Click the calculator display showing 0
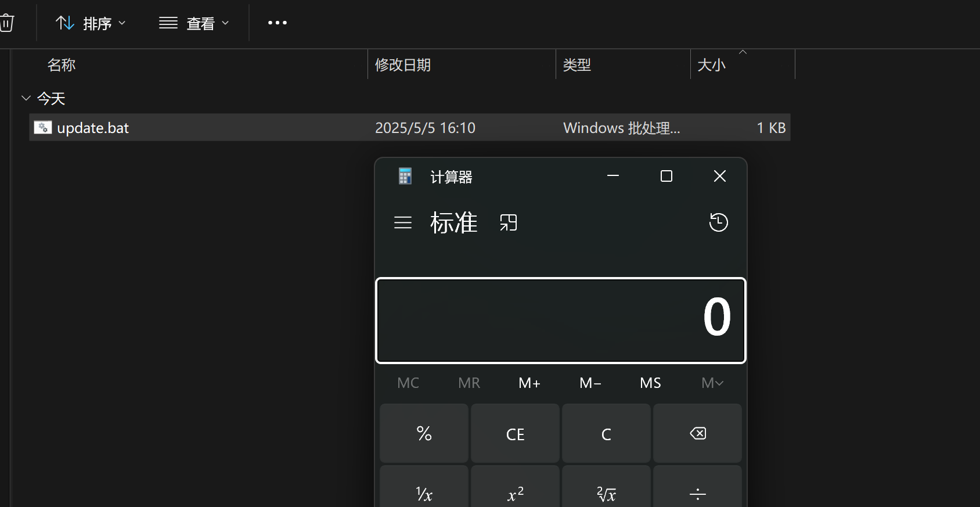This screenshot has width=980, height=507. point(561,321)
